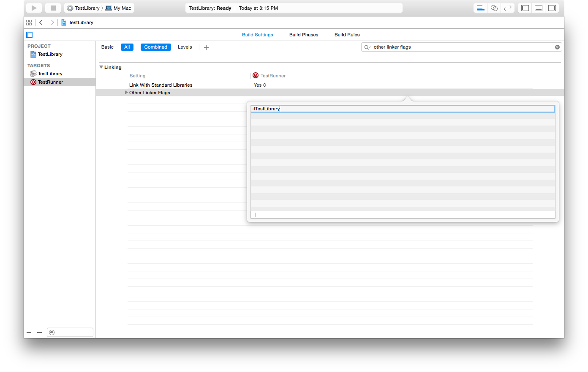Viewport: 588px width, 372px height.
Task: Show the Standard editor
Action: [480, 8]
